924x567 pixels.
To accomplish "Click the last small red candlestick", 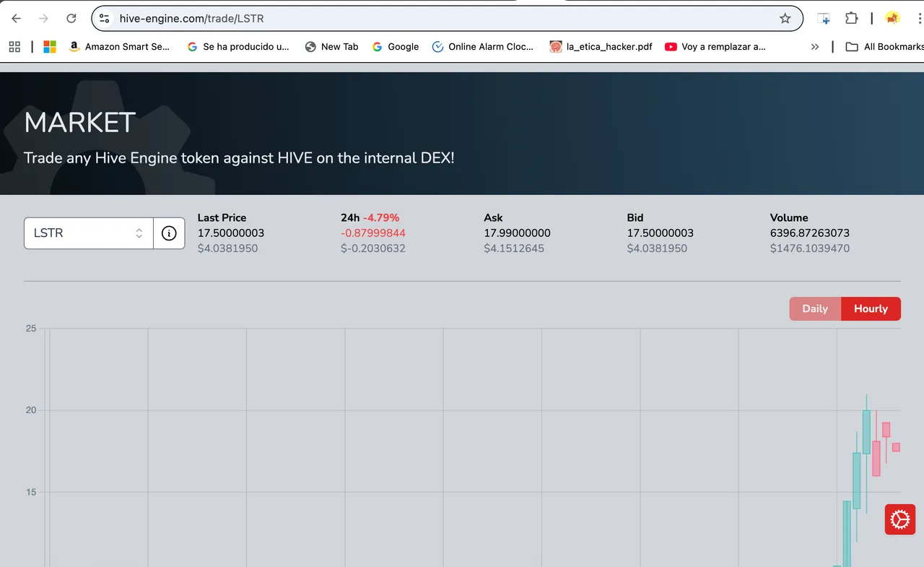I will (x=896, y=447).
